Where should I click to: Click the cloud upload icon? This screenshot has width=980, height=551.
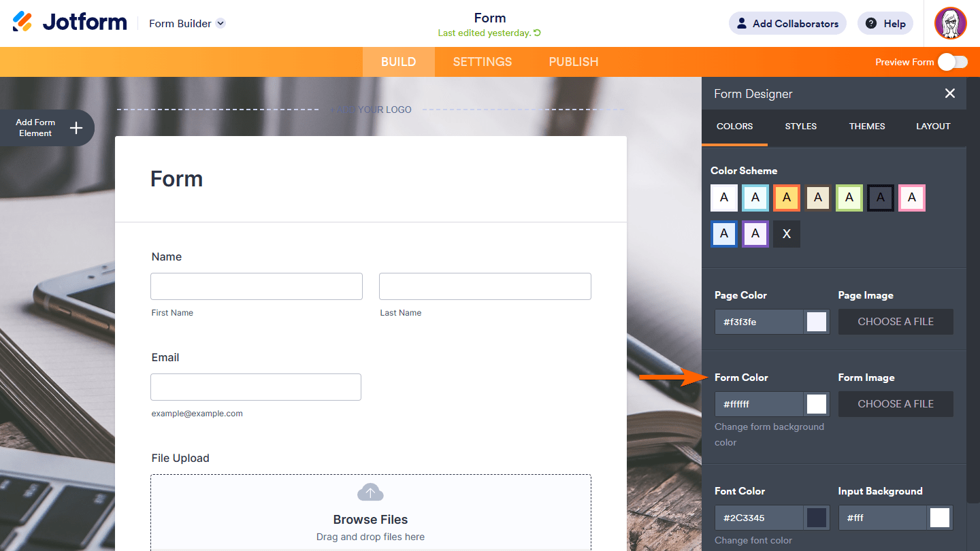pos(370,492)
